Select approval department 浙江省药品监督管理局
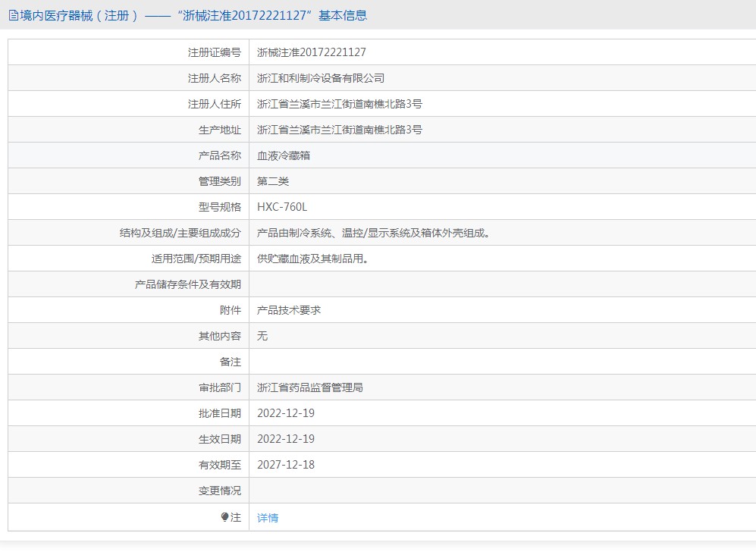 (x=310, y=387)
